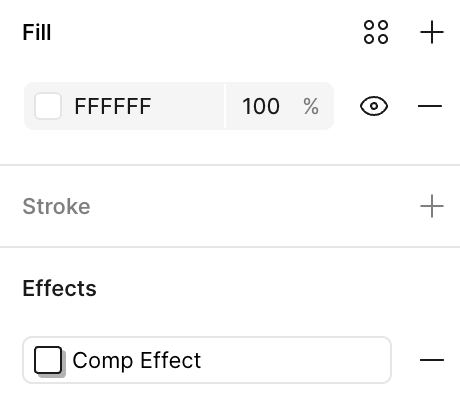
Task: Add a stroke using the plus icon
Action: 432,206
